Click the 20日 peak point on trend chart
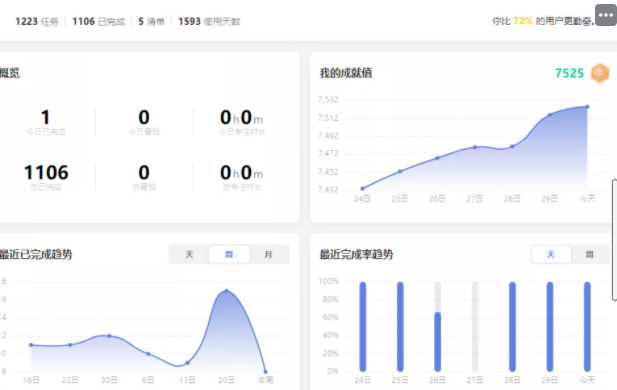Image resolution: width=617 pixels, height=390 pixels. pos(226,291)
